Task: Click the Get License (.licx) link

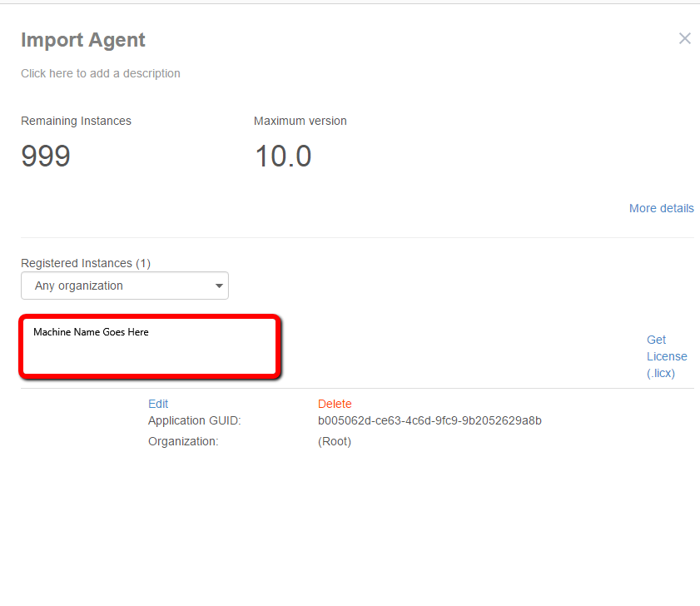Action: [667, 356]
